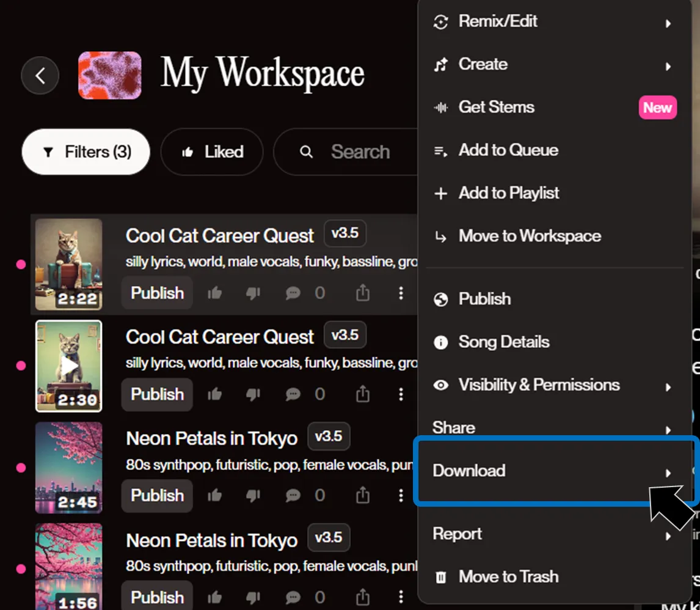The height and width of the screenshot is (610, 700).
Task: Open more options for second Cool Cat song
Action: coord(401,395)
